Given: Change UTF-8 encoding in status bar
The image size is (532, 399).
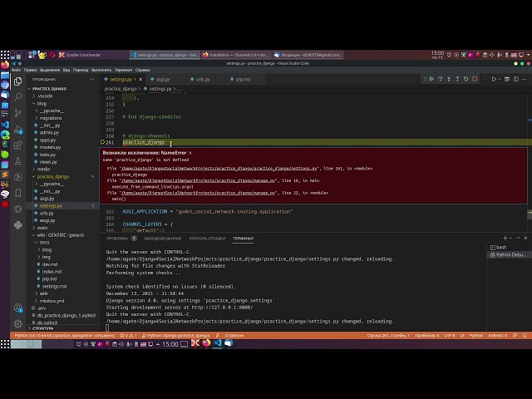Looking at the screenshot, I should (449, 336).
